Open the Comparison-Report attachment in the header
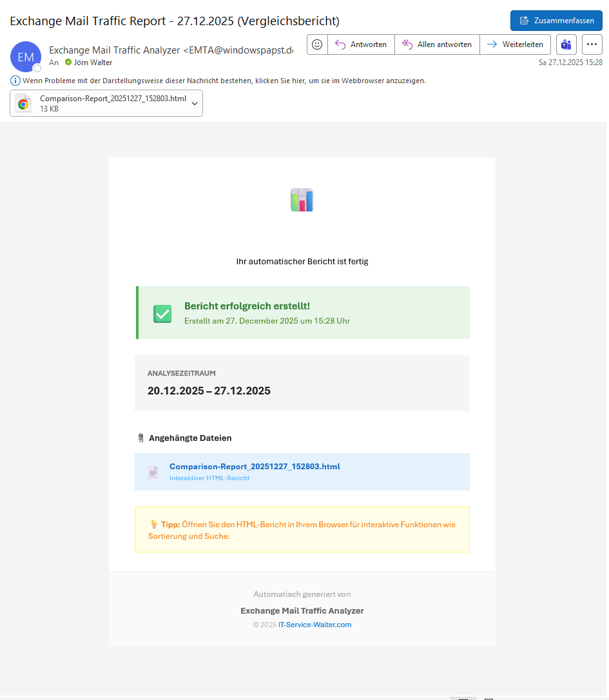609x700 pixels. 113,103
